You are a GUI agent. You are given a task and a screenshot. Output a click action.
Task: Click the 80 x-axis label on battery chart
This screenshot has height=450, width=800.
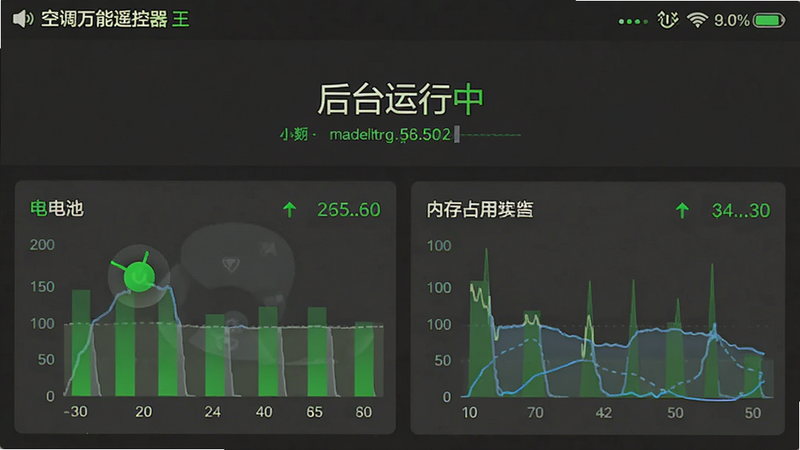click(x=363, y=412)
